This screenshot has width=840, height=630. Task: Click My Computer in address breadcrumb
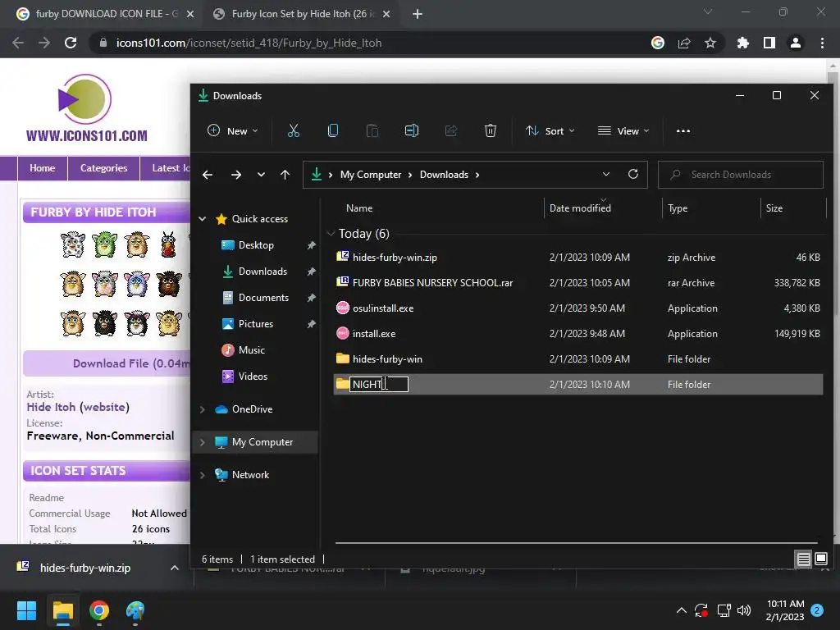coord(371,175)
